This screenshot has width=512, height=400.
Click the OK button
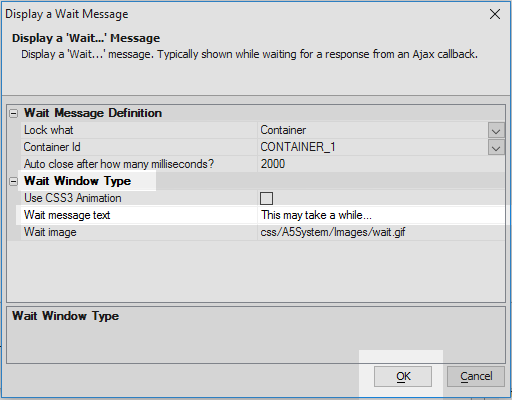403,377
